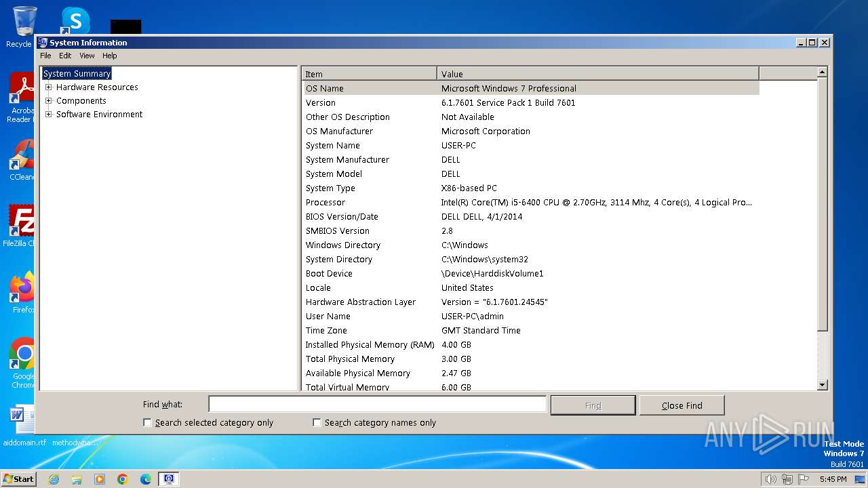The image size is (868, 488).
Task: Expand the Software Environment tree node
Action: [x=49, y=114]
